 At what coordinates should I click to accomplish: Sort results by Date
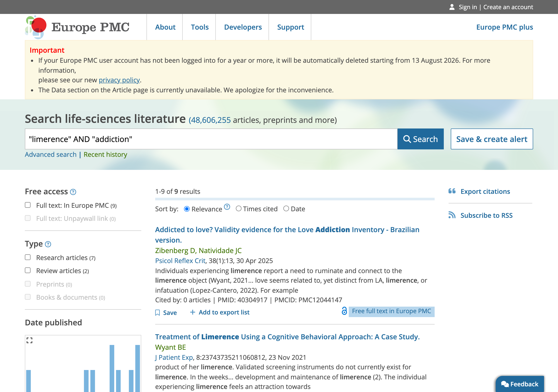coord(286,209)
